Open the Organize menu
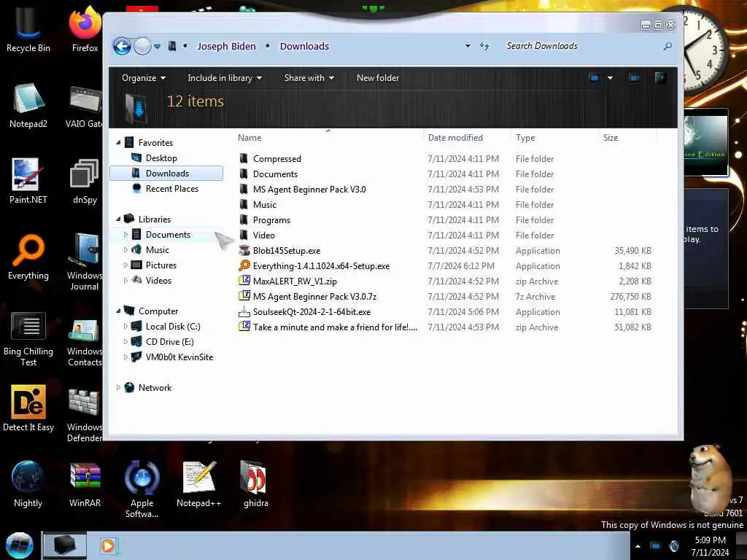Viewport: 747px width, 560px height. (144, 77)
